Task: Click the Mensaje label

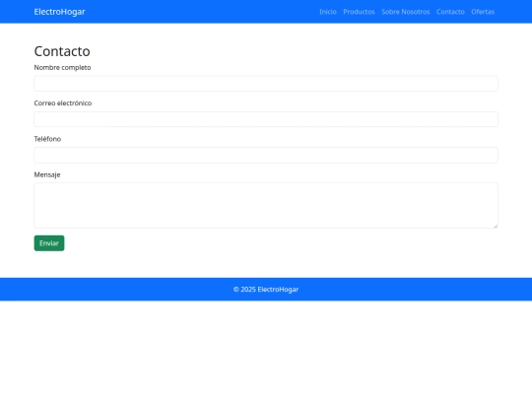Action: pyautogui.click(x=47, y=174)
